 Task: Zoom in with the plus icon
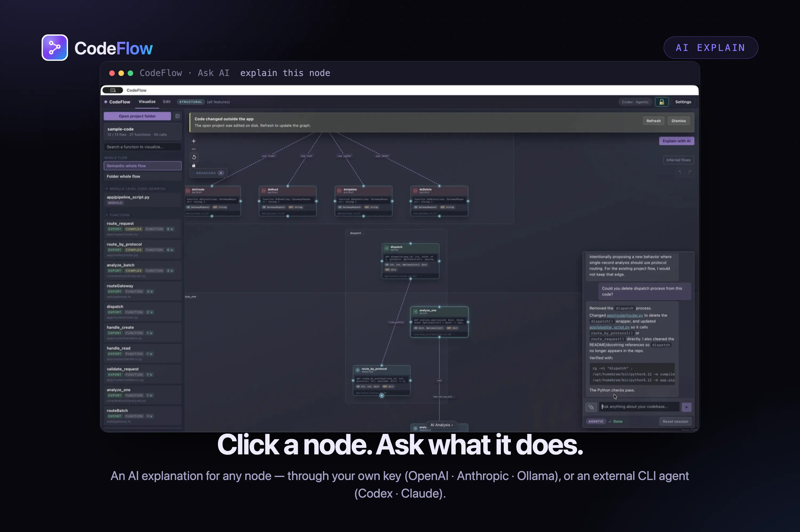point(194,141)
